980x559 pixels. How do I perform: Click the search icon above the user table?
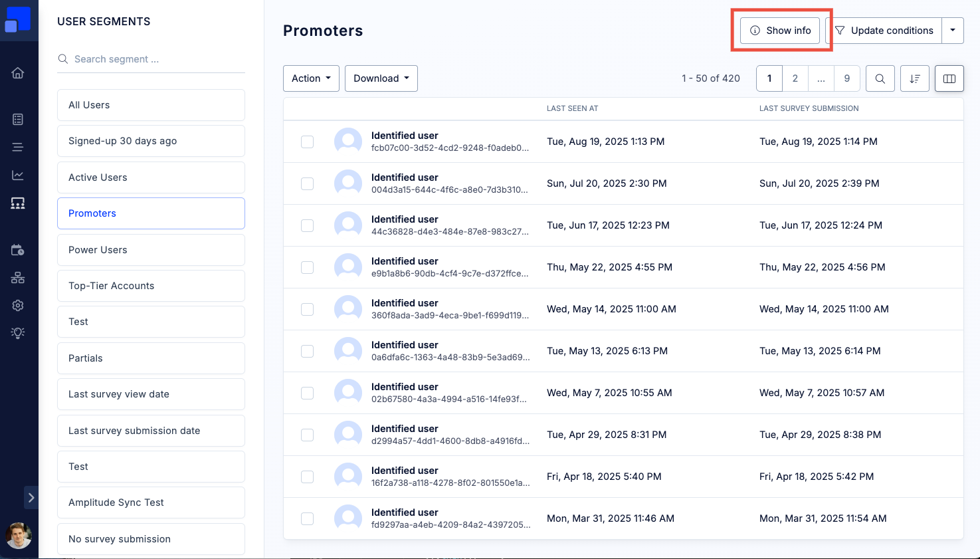tap(880, 78)
